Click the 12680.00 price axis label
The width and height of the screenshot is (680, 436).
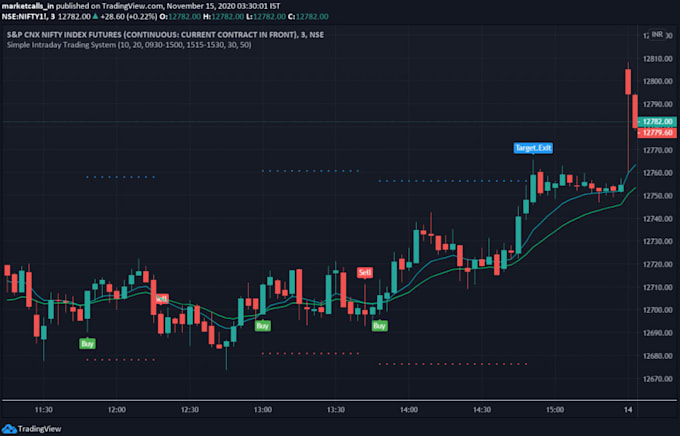tap(657, 356)
